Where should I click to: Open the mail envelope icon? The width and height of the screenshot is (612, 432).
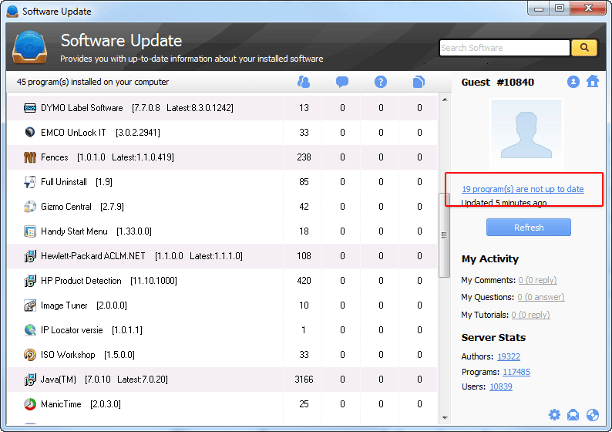(573, 415)
